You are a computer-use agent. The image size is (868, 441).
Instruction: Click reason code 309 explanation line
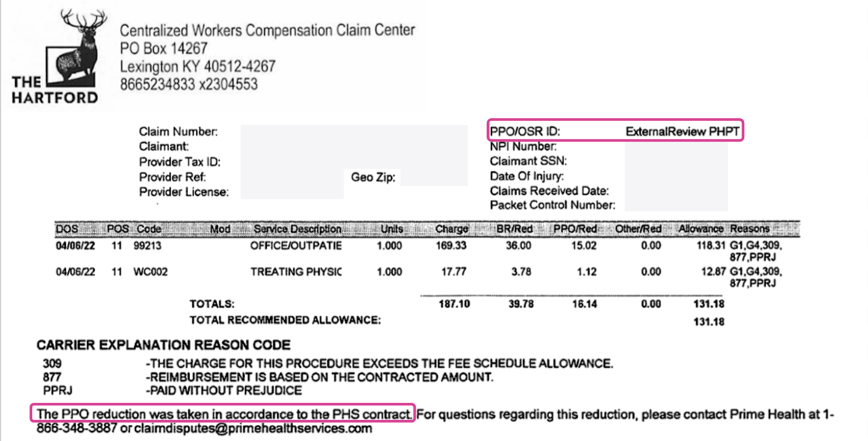tap(328, 364)
